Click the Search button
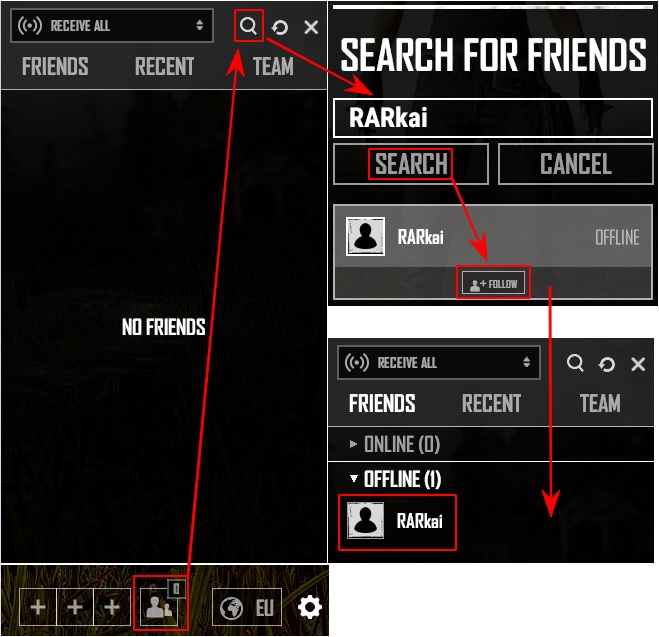The image size is (659, 637). [411, 164]
